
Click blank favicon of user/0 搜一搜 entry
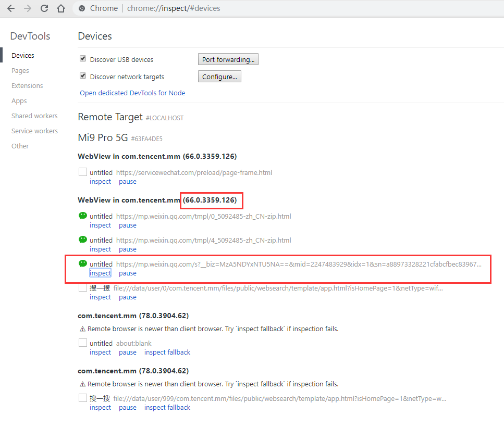click(x=82, y=287)
